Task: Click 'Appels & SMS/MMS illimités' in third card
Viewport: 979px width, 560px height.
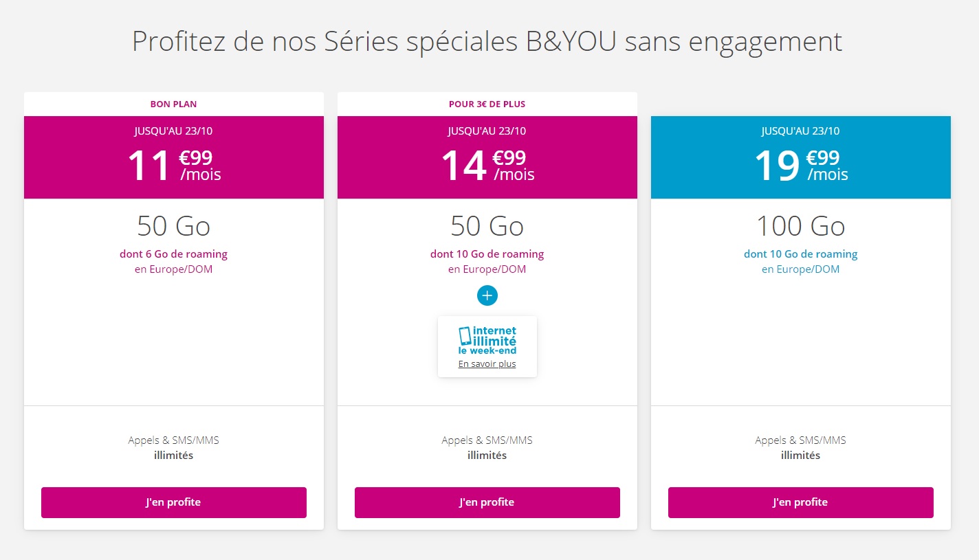Action: (x=801, y=448)
